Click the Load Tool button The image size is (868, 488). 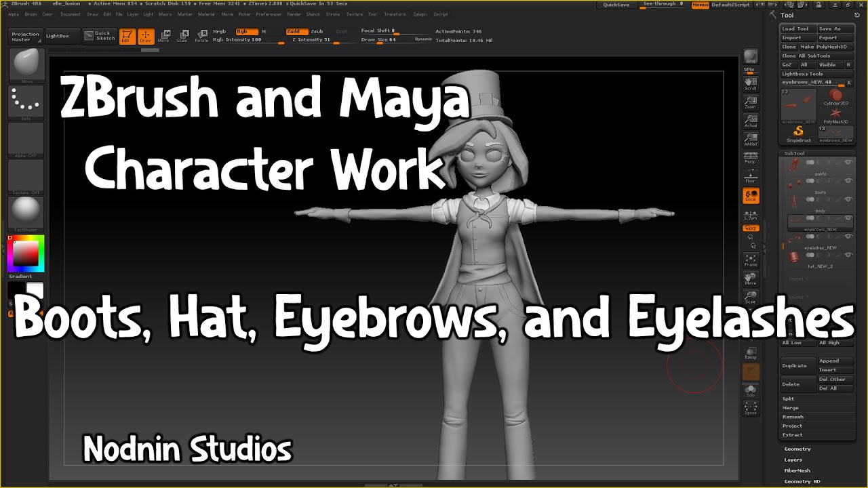tap(798, 29)
